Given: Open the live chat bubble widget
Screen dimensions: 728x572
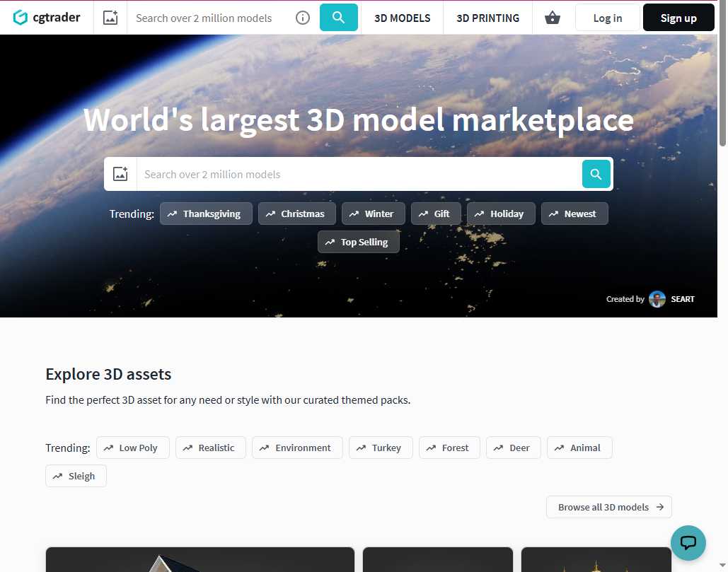Looking at the screenshot, I should coord(688,543).
